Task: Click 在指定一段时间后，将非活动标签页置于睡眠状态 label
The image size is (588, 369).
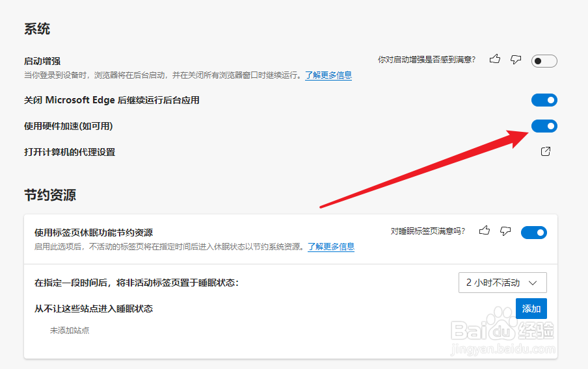Action: pos(137,283)
